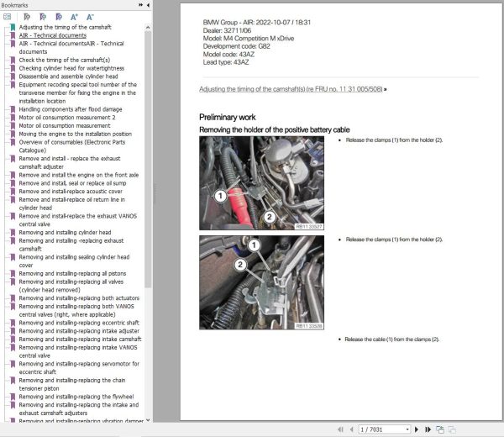This screenshot has height=437, width=504.
Task: Open the bookmark options menu icon
Action: (x=7, y=17)
